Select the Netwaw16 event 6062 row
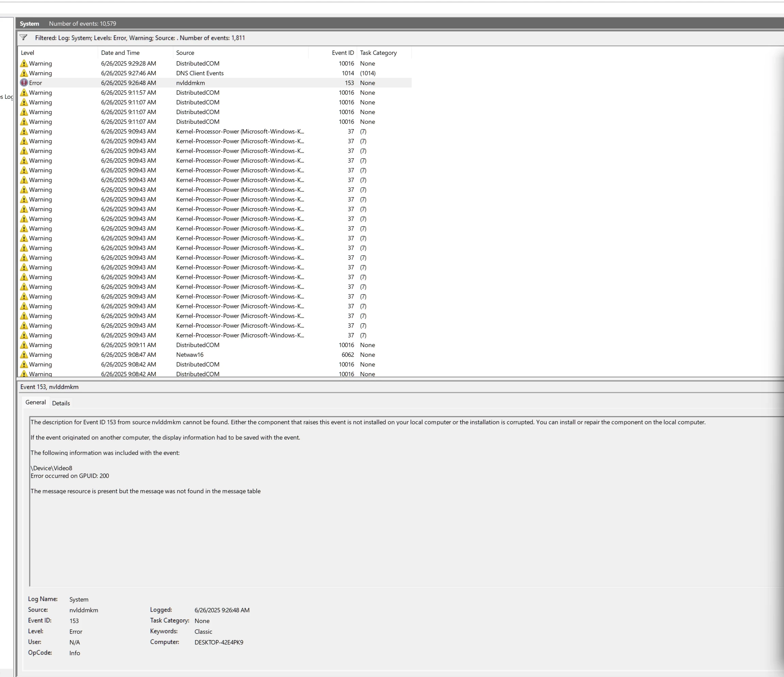The image size is (784, 677). 190,355
